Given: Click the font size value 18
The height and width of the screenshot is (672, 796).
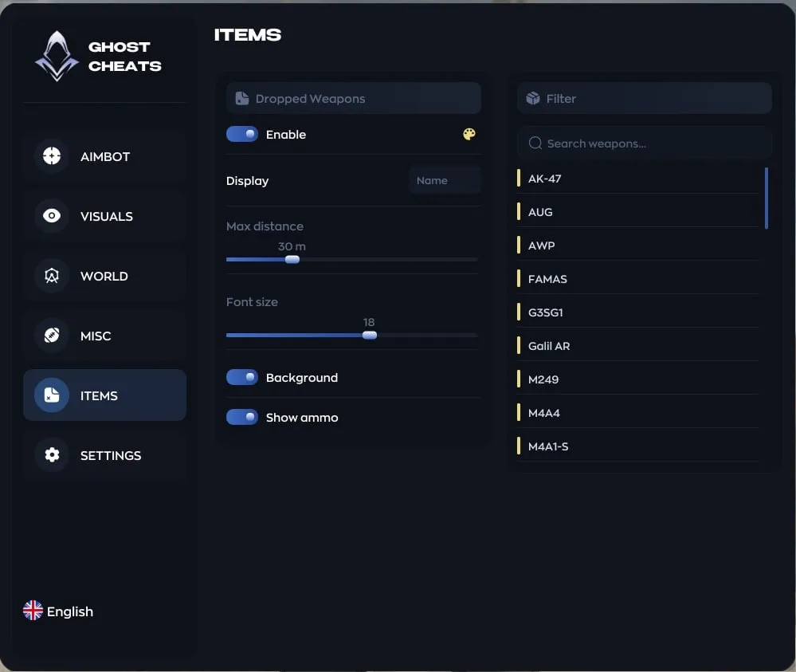Looking at the screenshot, I should tap(369, 322).
